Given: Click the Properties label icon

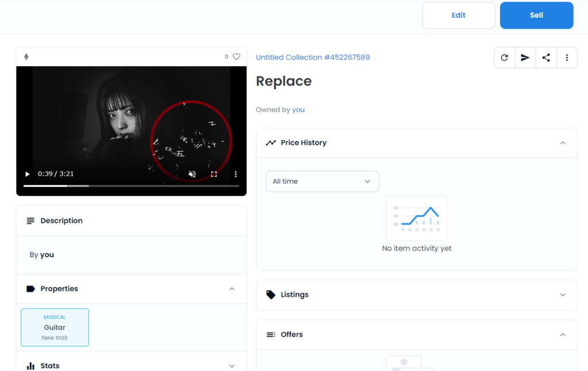Looking at the screenshot, I should 30,289.
